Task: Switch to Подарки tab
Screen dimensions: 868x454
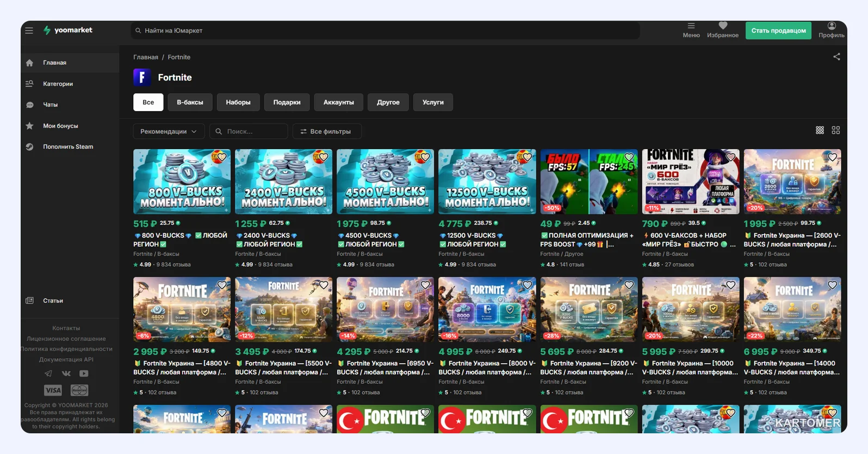Action: (287, 102)
